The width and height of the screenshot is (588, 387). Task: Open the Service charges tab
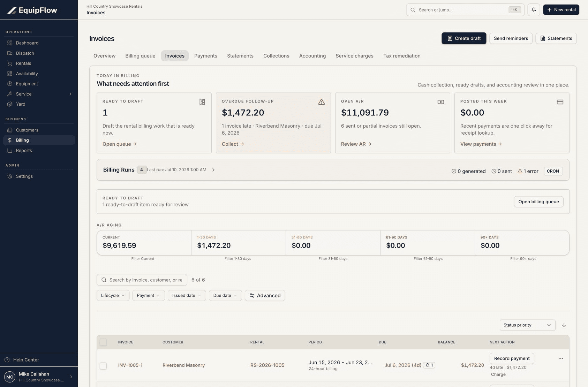354,56
